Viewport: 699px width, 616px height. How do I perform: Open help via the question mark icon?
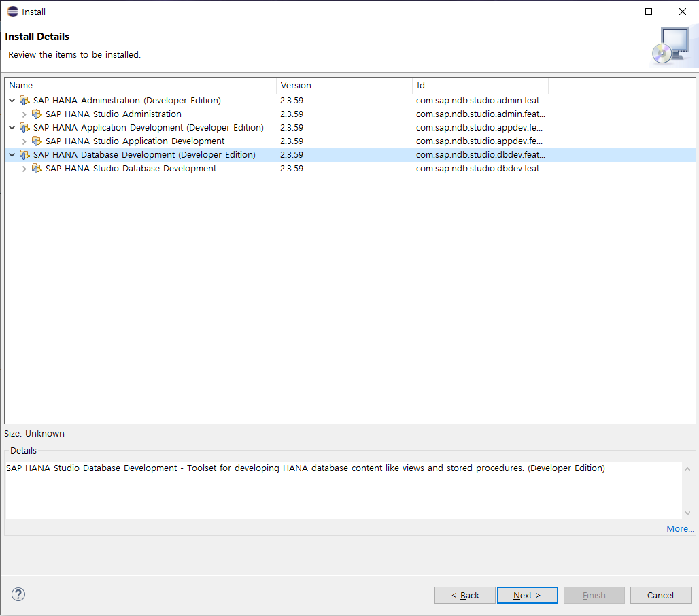18,594
